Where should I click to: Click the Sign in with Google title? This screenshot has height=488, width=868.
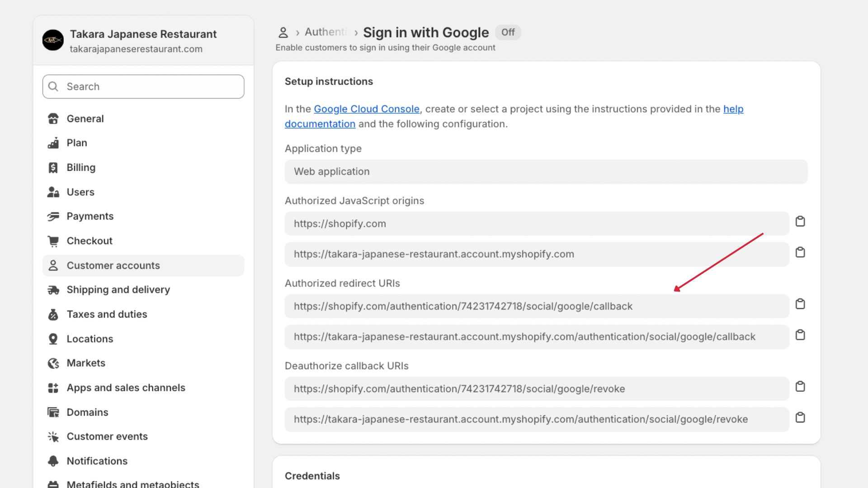click(426, 33)
